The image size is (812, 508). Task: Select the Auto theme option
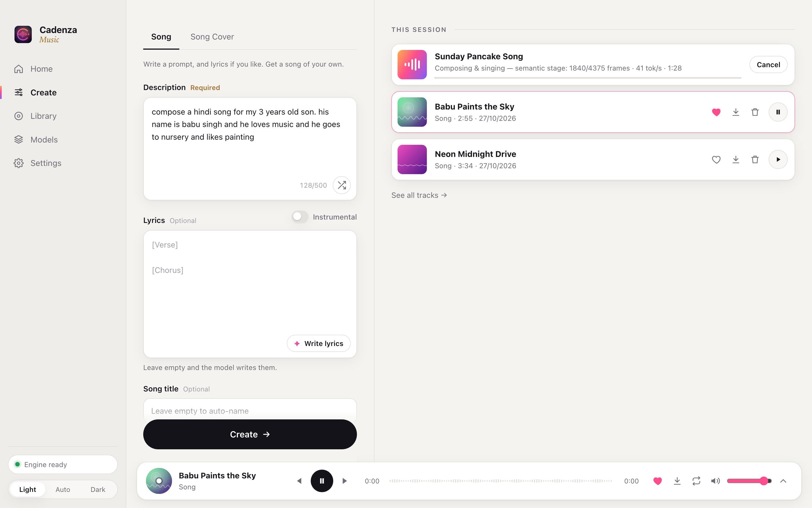coord(63,490)
